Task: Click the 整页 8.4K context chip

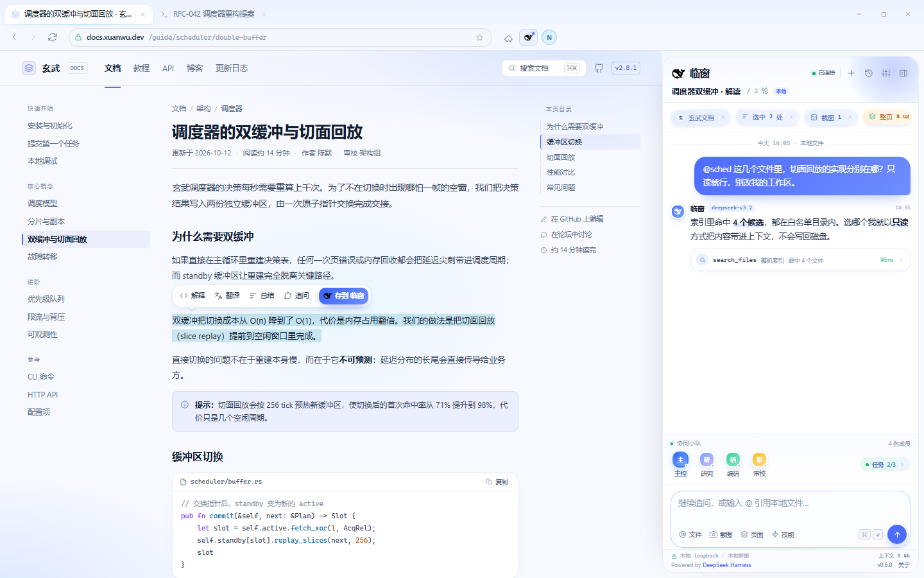Action: coord(889,117)
